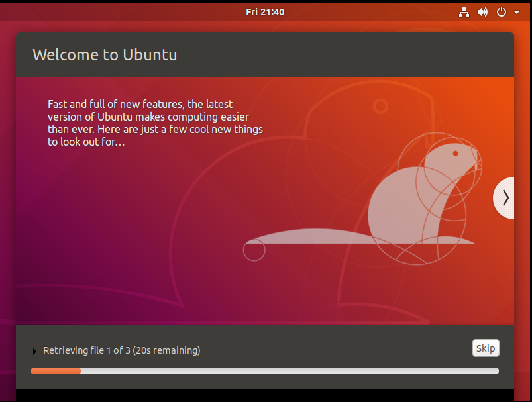Click the download progress bar
Viewport: 532px width, 402px height.
(x=264, y=371)
